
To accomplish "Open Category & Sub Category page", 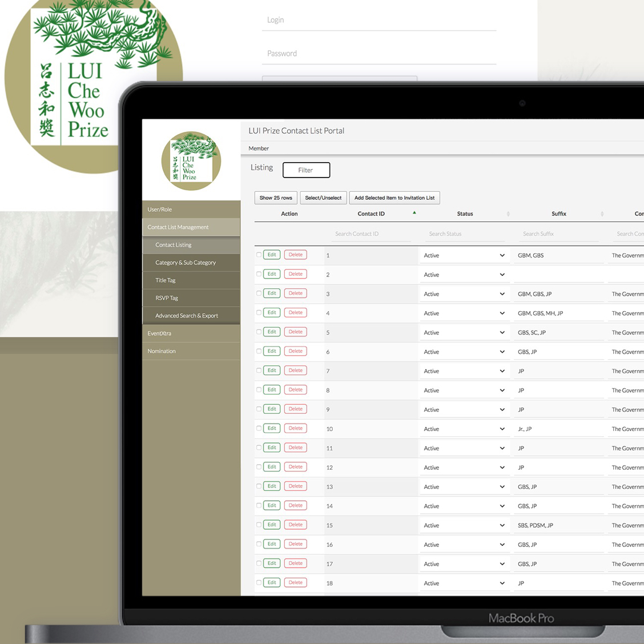I will click(191, 263).
